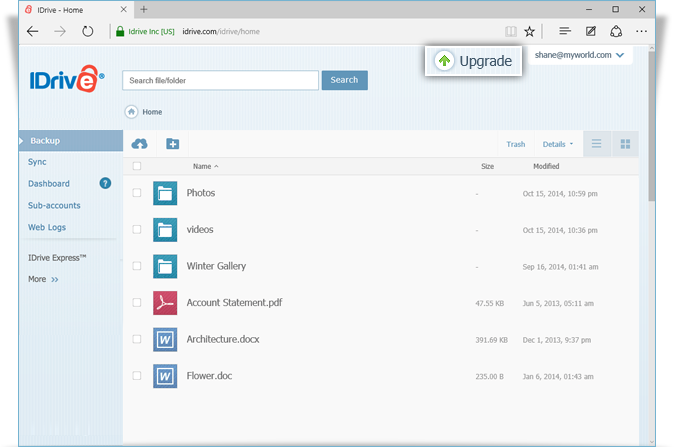Click the Photos folder icon
This screenshot has width=674, height=447.
click(165, 193)
